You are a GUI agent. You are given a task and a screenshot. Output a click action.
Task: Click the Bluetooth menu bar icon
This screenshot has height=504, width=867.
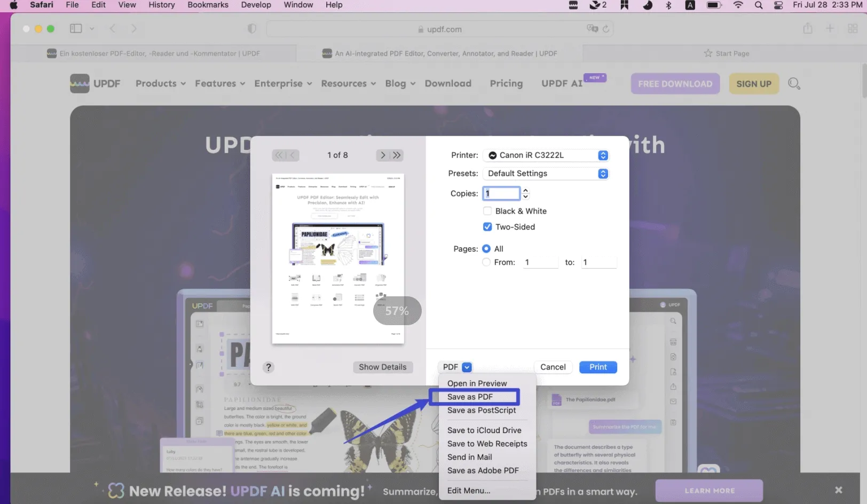tap(668, 5)
